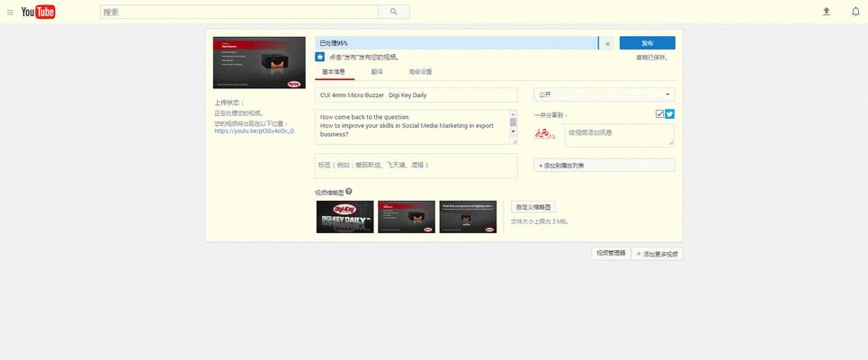Click the 已处理95% progress bar
868x360 pixels.
[457, 43]
